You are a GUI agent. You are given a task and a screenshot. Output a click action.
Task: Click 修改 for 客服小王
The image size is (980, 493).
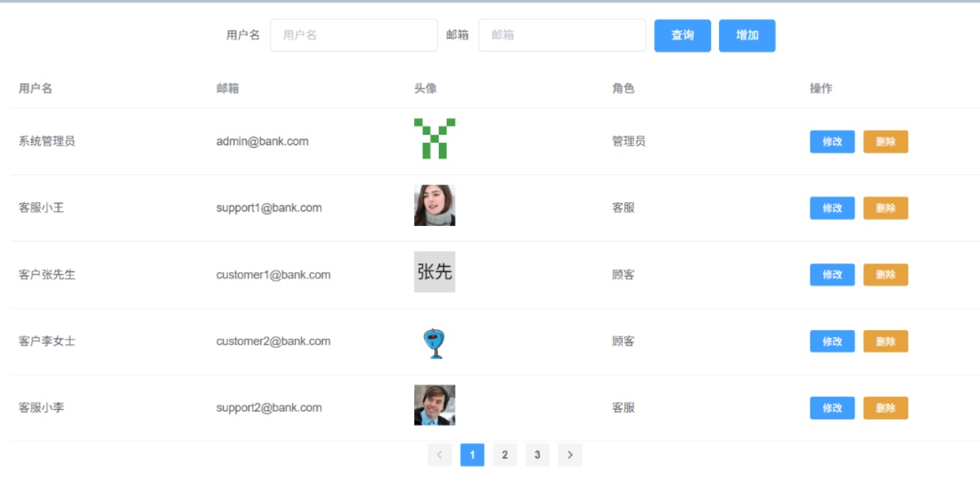(832, 208)
